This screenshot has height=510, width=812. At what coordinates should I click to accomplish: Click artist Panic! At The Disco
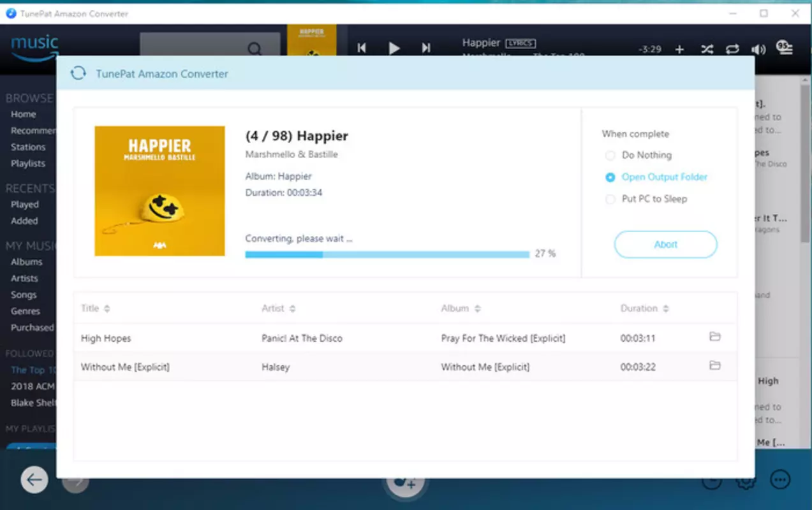tap(302, 338)
